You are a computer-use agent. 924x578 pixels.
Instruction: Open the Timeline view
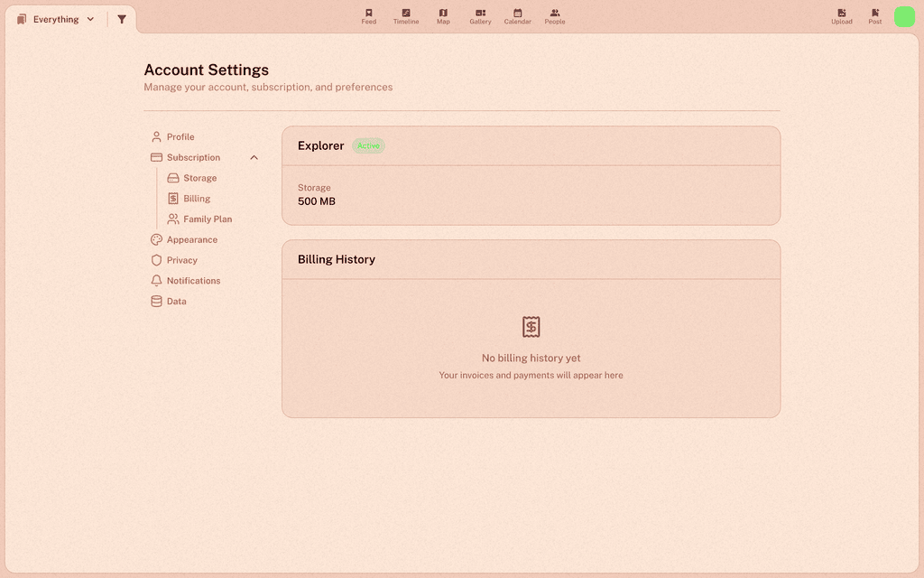(406, 16)
